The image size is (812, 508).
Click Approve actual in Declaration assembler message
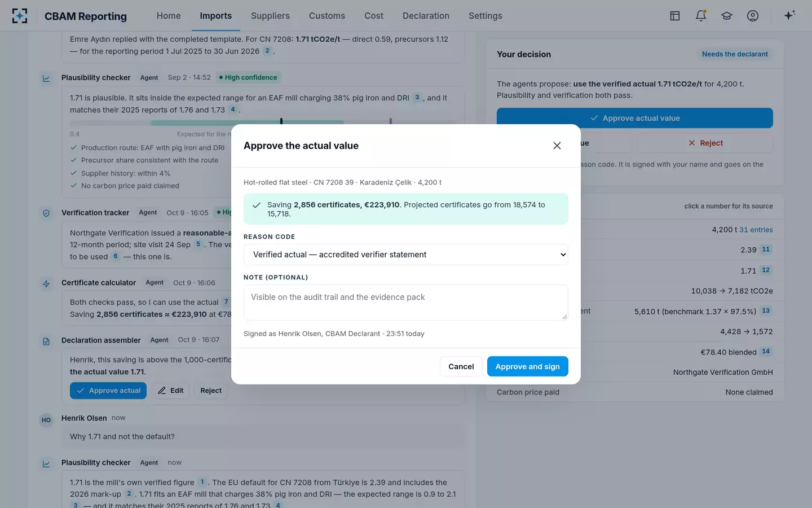[108, 391]
